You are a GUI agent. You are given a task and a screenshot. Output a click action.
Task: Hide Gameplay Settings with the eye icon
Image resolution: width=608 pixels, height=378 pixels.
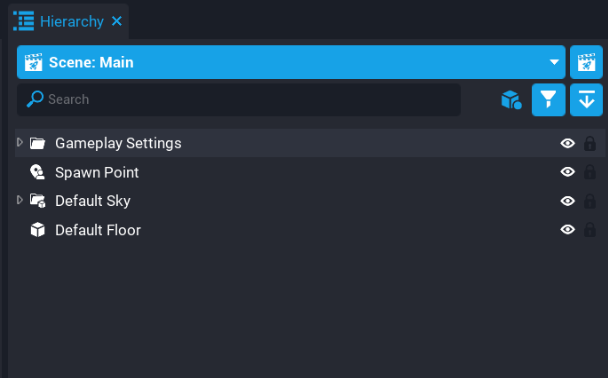[568, 143]
